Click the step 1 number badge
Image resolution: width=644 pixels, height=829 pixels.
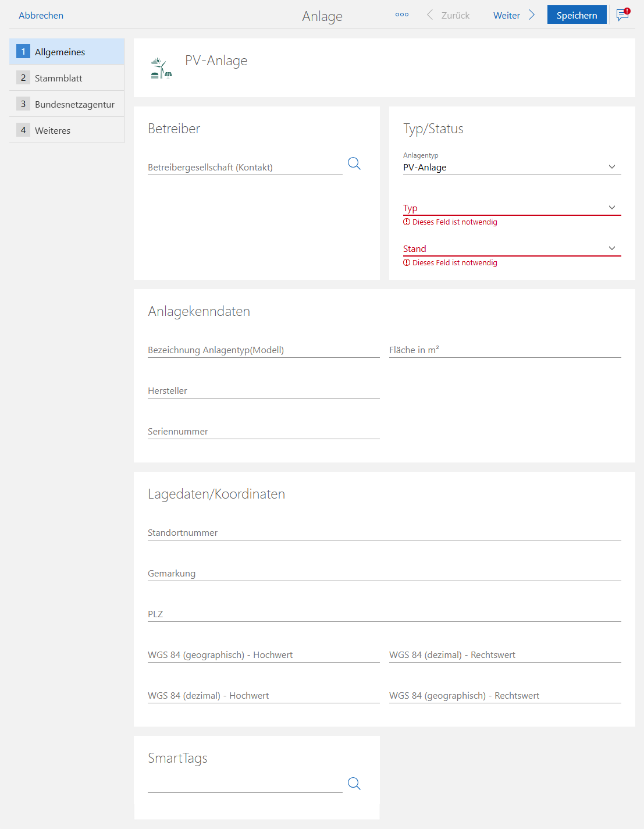coord(23,51)
